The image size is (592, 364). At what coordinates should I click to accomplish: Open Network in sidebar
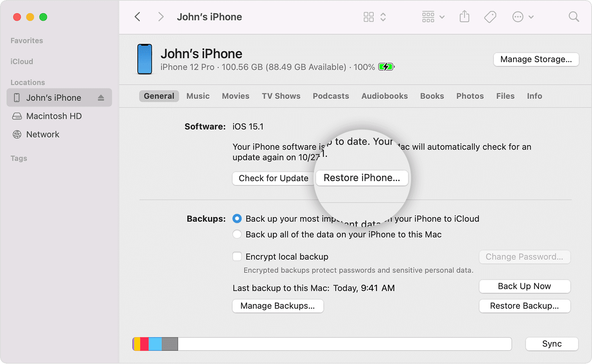tap(43, 134)
